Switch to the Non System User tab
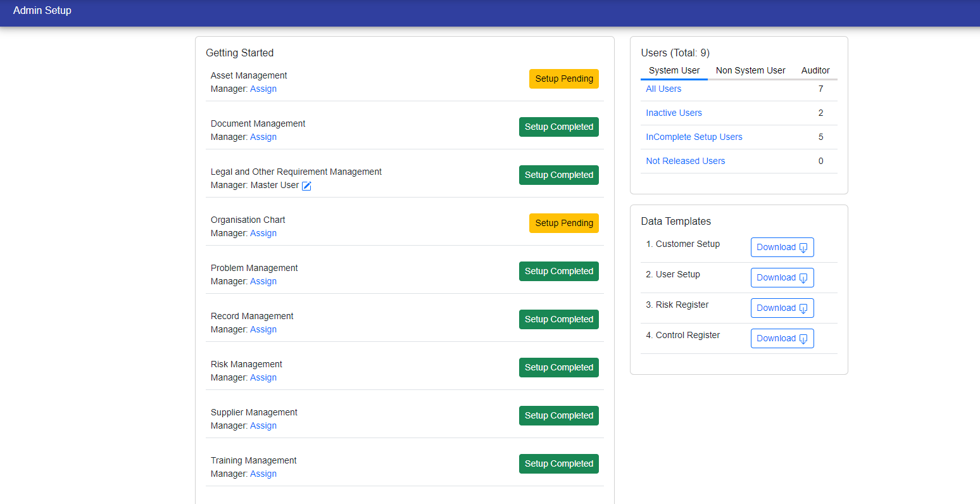Screen dimensions: 980x504 click(x=750, y=70)
